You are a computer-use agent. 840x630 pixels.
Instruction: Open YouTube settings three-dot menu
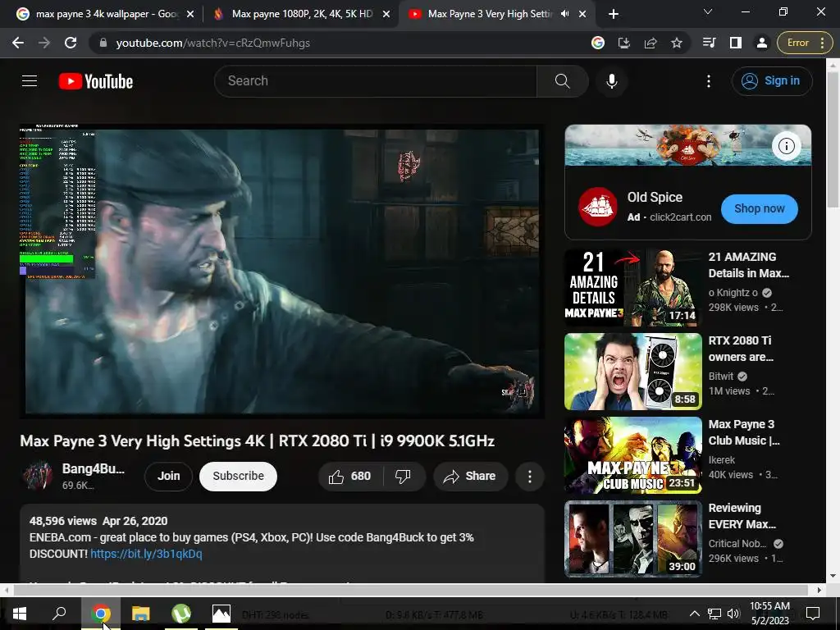(x=708, y=81)
